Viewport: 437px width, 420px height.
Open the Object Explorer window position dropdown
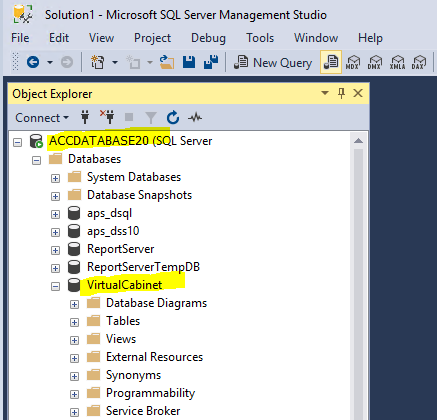(325, 93)
